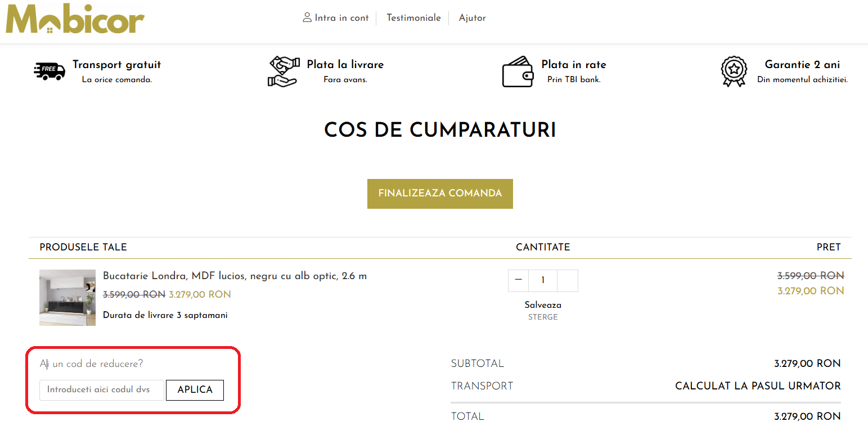The width and height of the screenshot is (868, 426).
Task: Open the Testimoniale menu item
Action: (413, 18)
